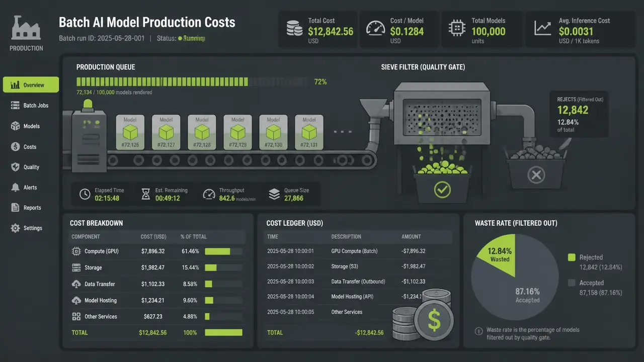The image size is (644, 362).
Task: Click the Est. Remaining hourglass icon
Action: point(146,194)
